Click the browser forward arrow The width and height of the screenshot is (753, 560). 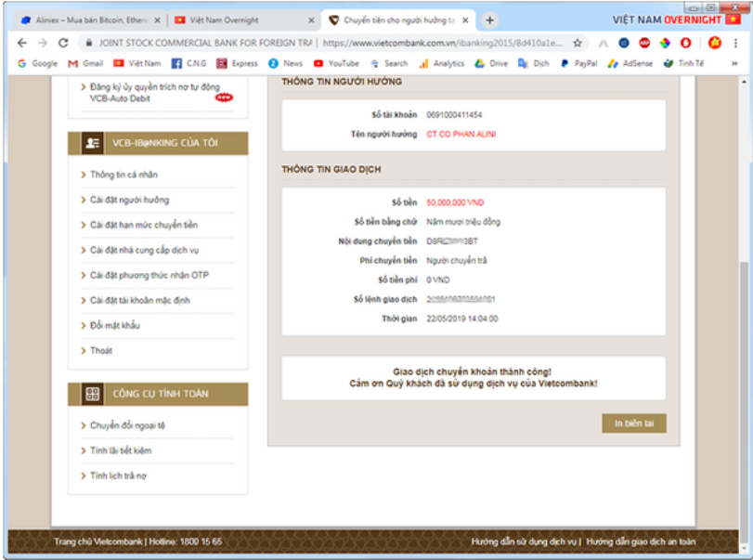click(x=43, y=44)
